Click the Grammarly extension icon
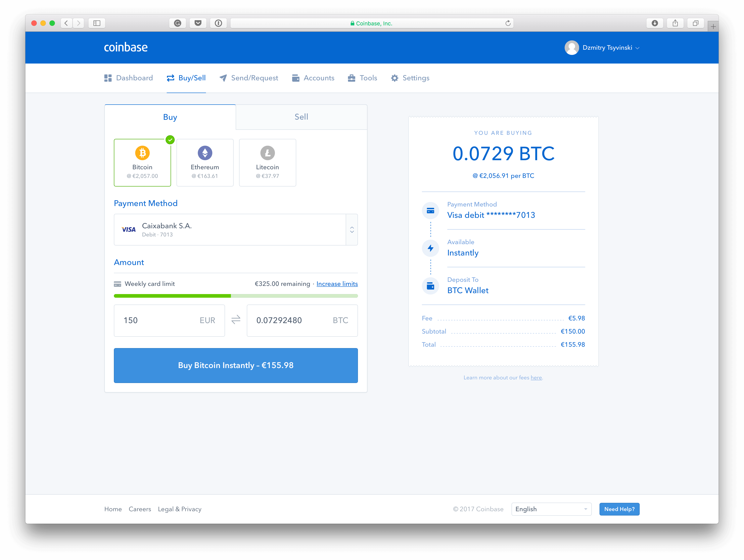The height and width of the screenshot is (560, 744). tap(178, 23)
